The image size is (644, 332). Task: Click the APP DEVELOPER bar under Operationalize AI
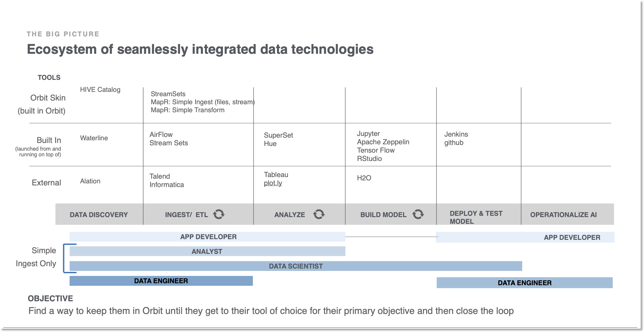(x=525, y=237)
